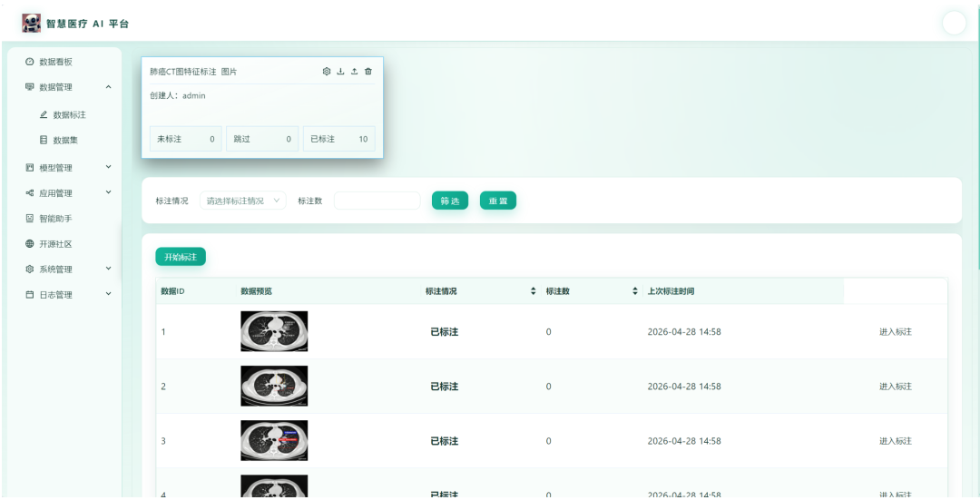Click 已标注 status in row 3
The width and height of the screenshot is (980, 500).
pos(445,441)
